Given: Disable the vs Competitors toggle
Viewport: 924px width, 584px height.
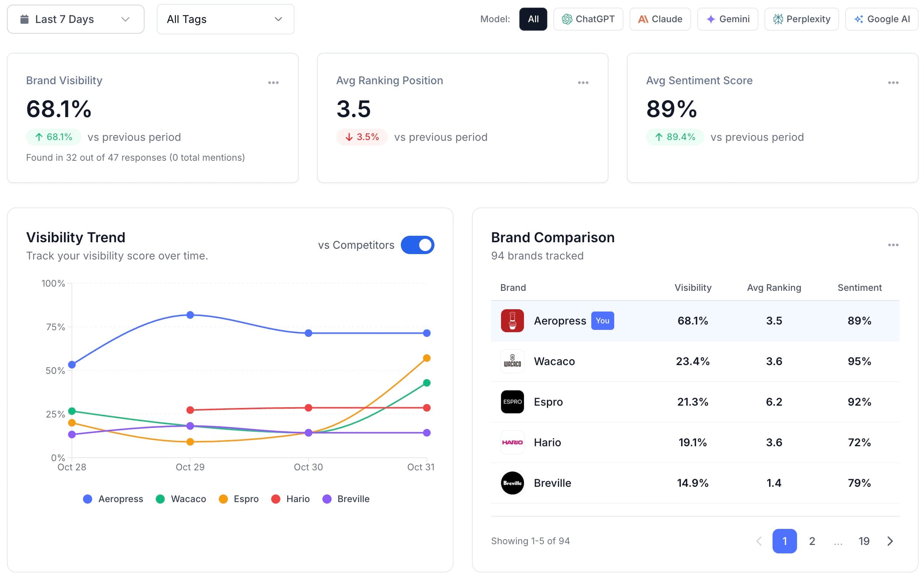Looking at the screenshot, I should tap(418, 245).
